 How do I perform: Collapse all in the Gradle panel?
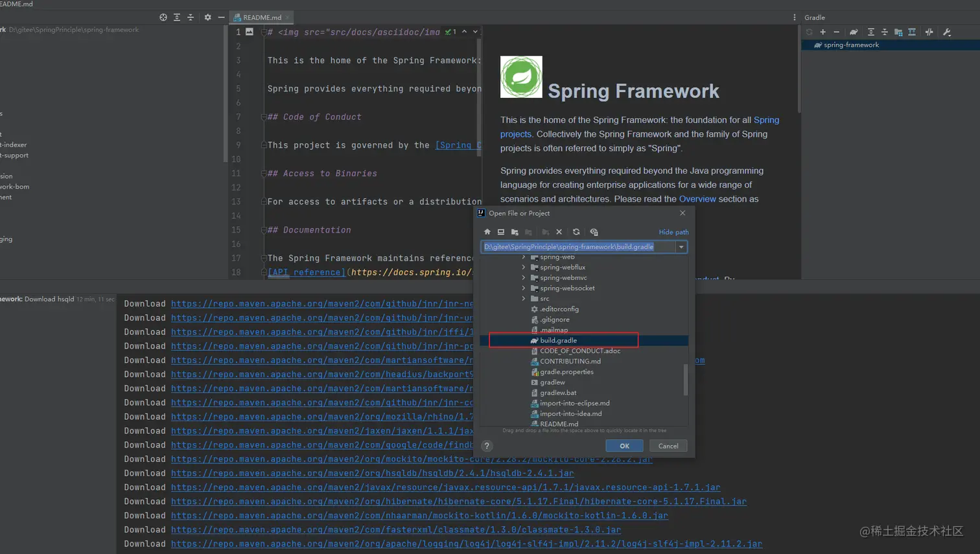[x=885, y=32]
